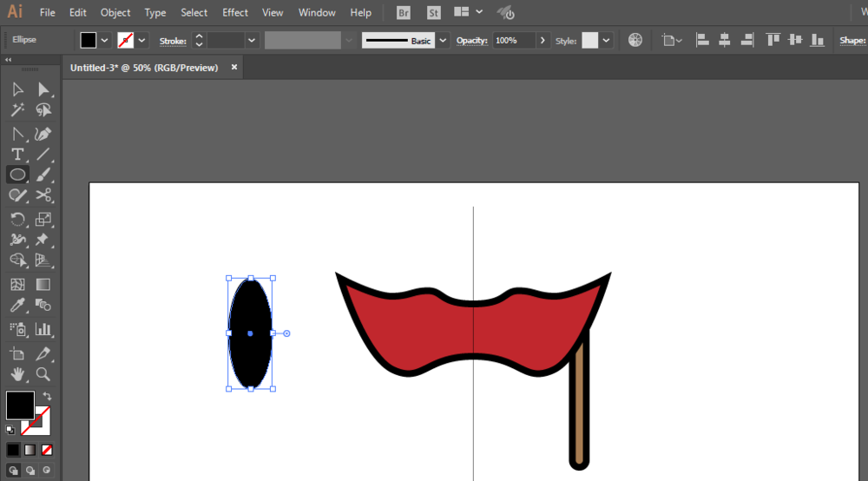Viewport: 868px width, 481px height.
Task: Select the Direct Selection tool
Action: coord(43,89)
